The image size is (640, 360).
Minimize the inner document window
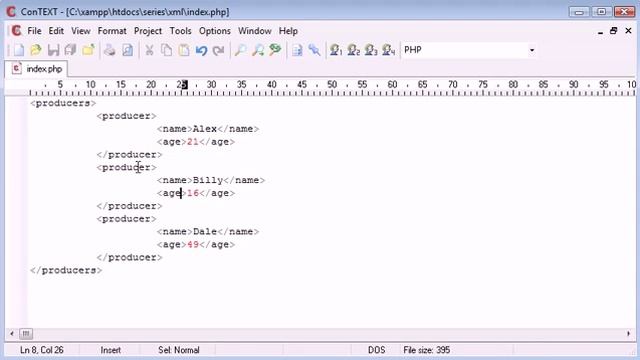click(600, 31)
